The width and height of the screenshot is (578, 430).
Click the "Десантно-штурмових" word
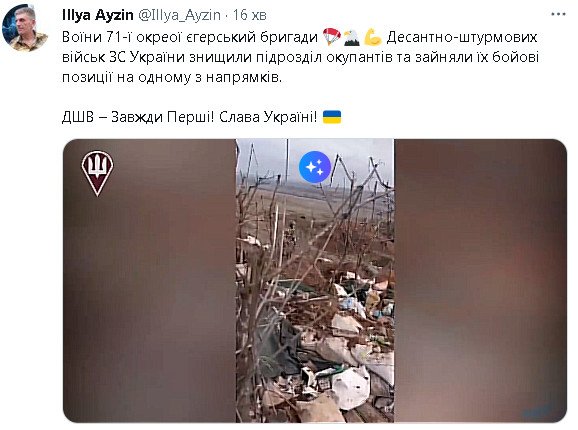tap(462, 37)
